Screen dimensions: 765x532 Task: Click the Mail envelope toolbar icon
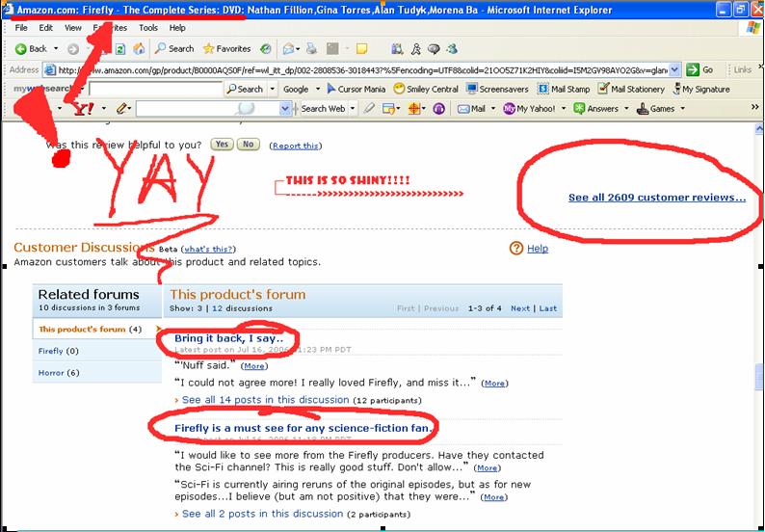click(x=288, y=49)
